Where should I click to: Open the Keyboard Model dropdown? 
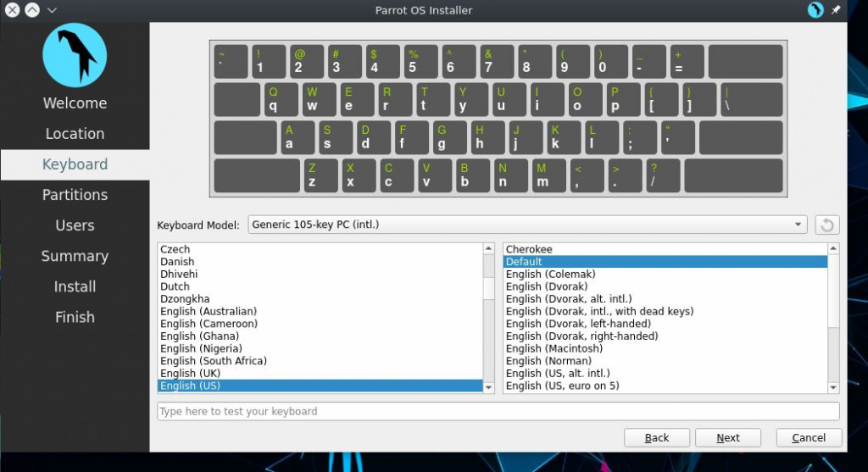coord(527,225)
